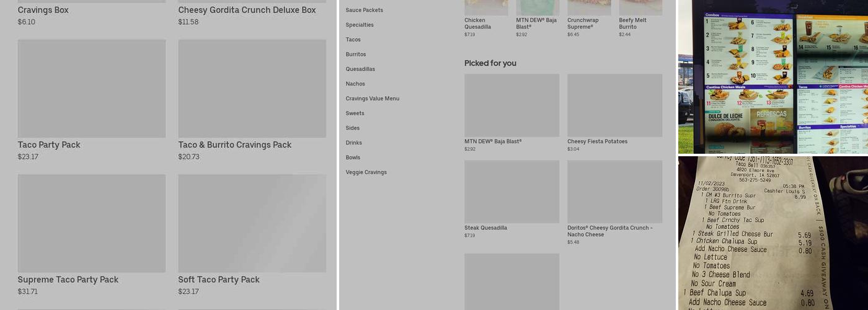Open the drive-thru menu board photo
868x310 pixels.
(x=773, y=77)
